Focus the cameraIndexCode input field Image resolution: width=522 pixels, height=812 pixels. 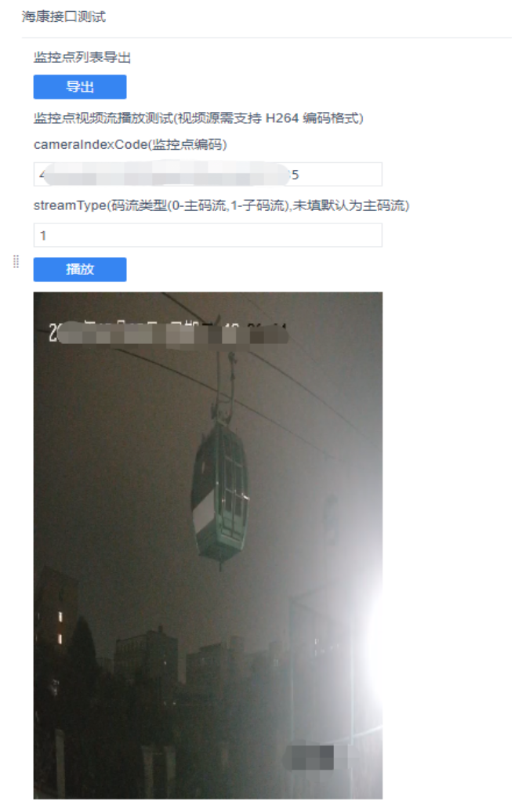coord(208,175)
